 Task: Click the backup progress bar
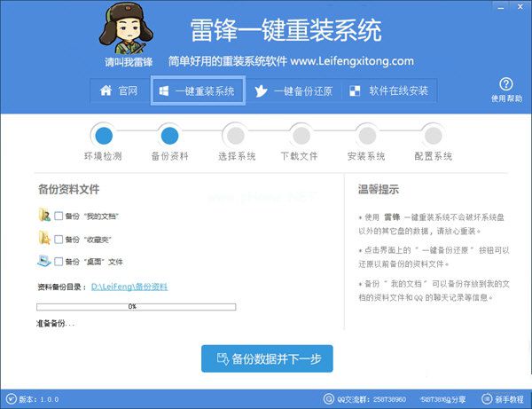[x=136, y=306]
